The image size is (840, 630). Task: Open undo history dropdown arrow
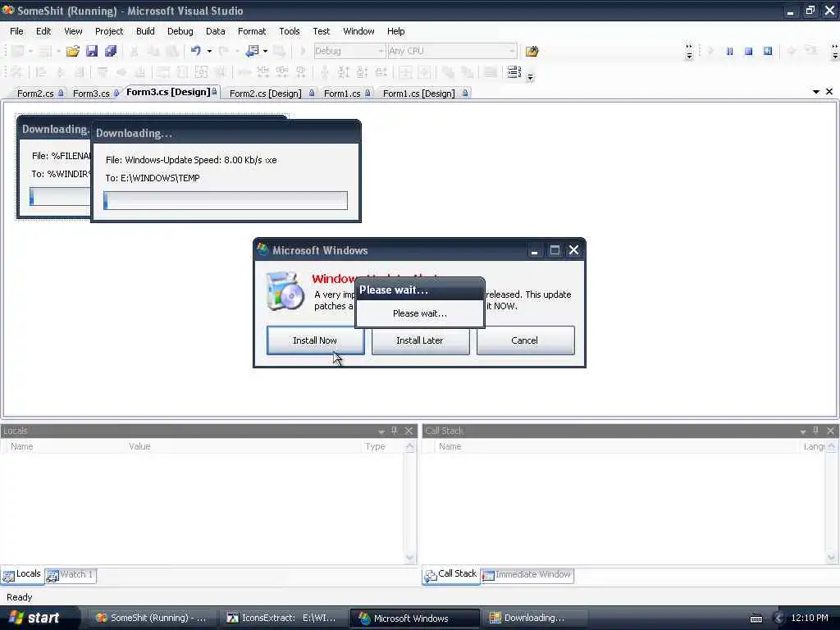(209, 52)
